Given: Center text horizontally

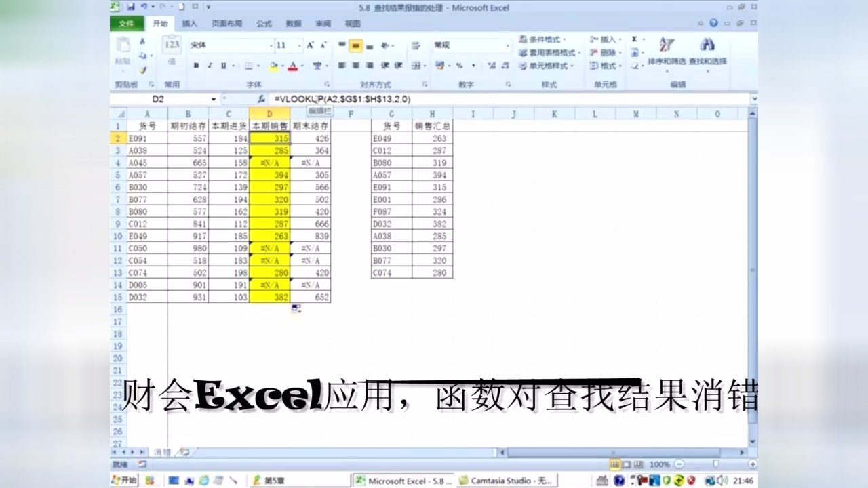Looking at the screenshot, I should click(355, 66).
